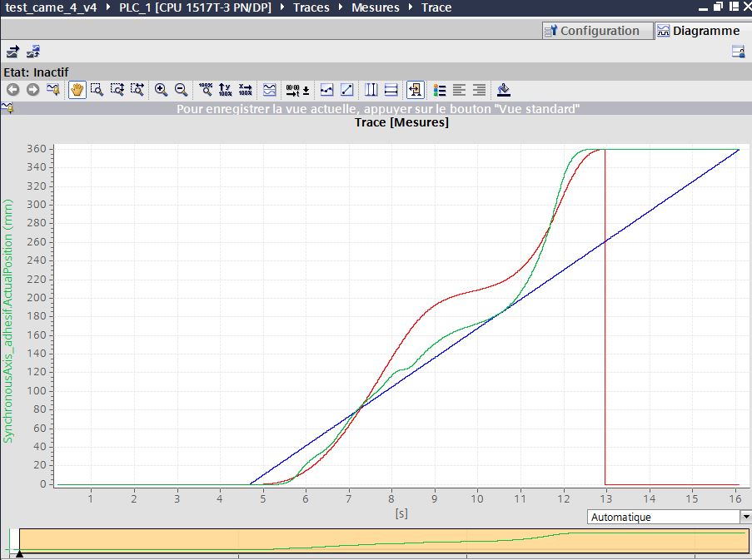Toggle the vertical measurement cursors
The image size is (752, 560).
tap(371, 90)
